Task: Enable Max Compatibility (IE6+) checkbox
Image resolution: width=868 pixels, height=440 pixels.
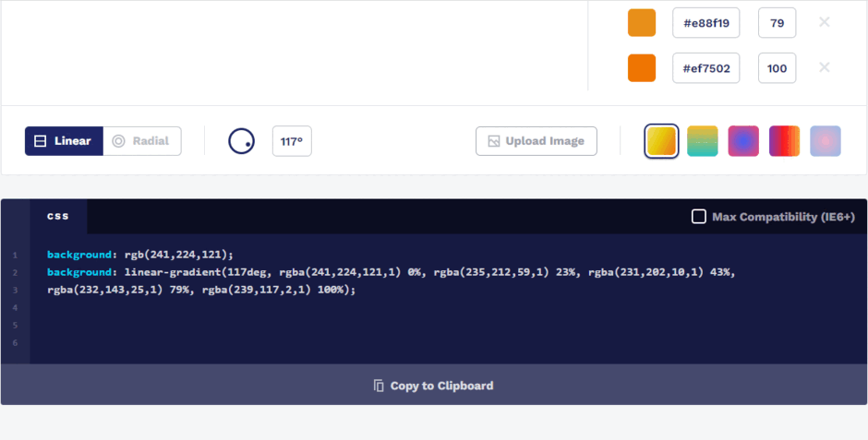Action: (699, 217)
